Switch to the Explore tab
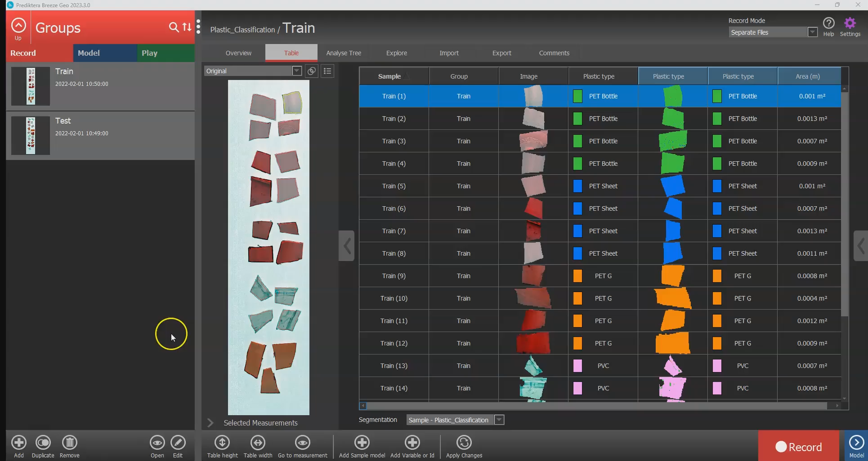 click(x=396, y=53)
